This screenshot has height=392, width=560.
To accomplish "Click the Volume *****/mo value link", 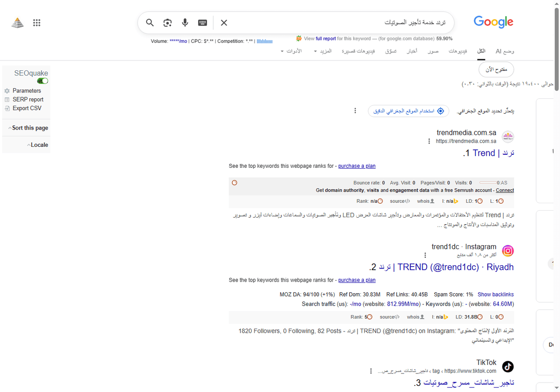I will click(178, 41).
